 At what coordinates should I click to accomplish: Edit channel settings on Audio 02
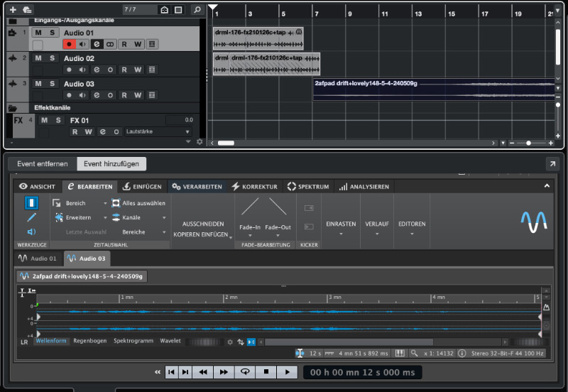point(97,70)
